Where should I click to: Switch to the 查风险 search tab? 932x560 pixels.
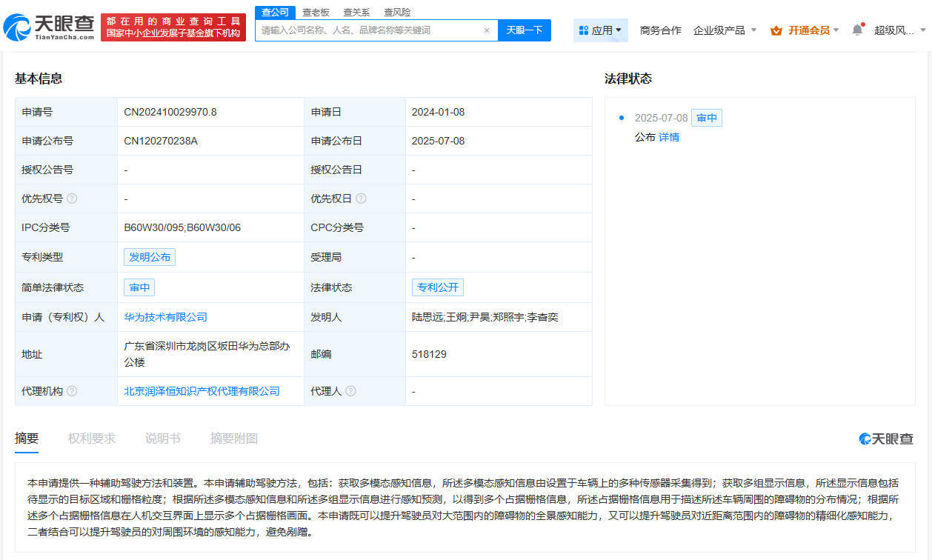[397, 12]
